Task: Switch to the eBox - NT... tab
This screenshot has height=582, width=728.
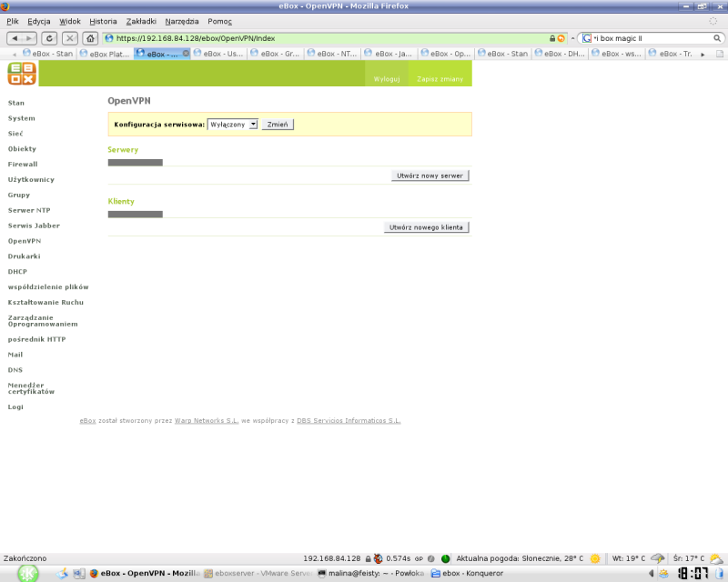Action: tap(332, 54)
